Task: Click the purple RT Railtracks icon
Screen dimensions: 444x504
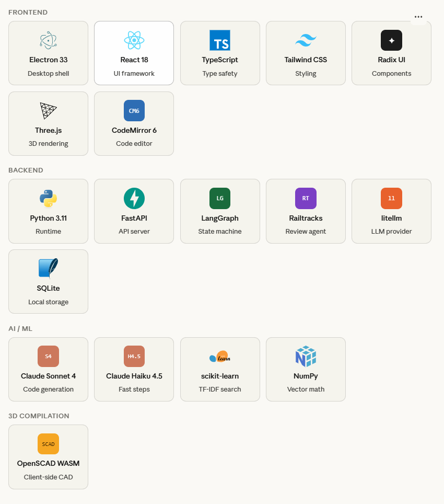Action: [306, 198]
